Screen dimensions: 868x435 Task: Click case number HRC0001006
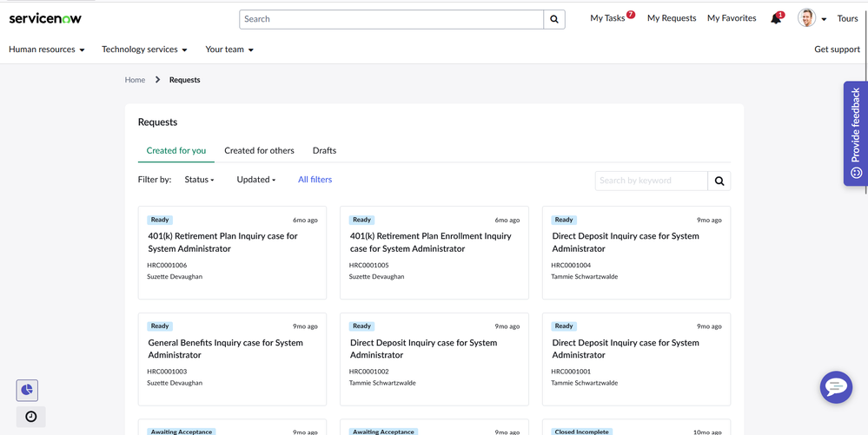point(167,265)
